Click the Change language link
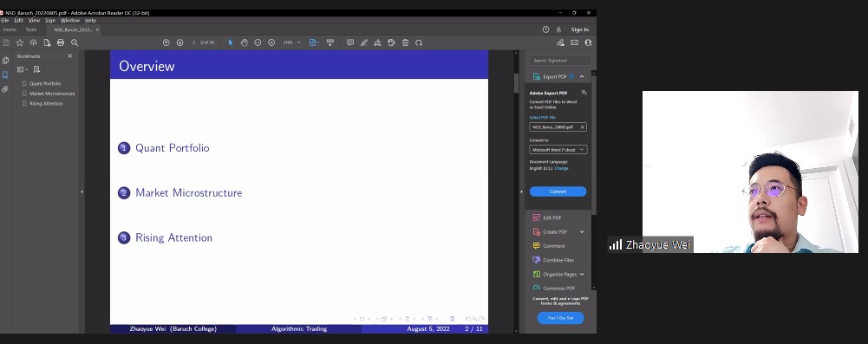The height and width of the screenshot is (344, 868). [x=561, y=168]
